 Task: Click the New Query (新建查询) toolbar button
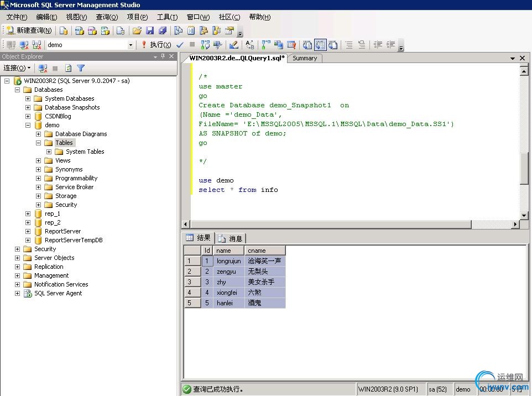tap(29, 30)
